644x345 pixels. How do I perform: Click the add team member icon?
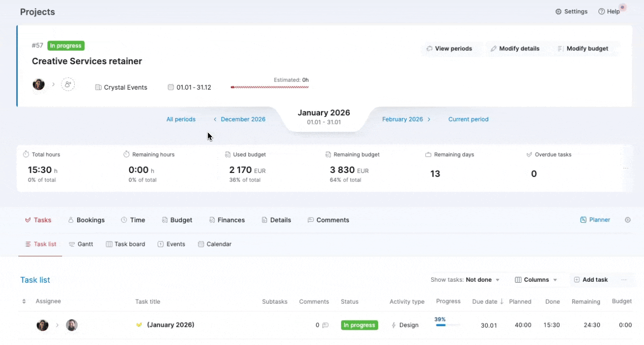click(x=68, y=84)
